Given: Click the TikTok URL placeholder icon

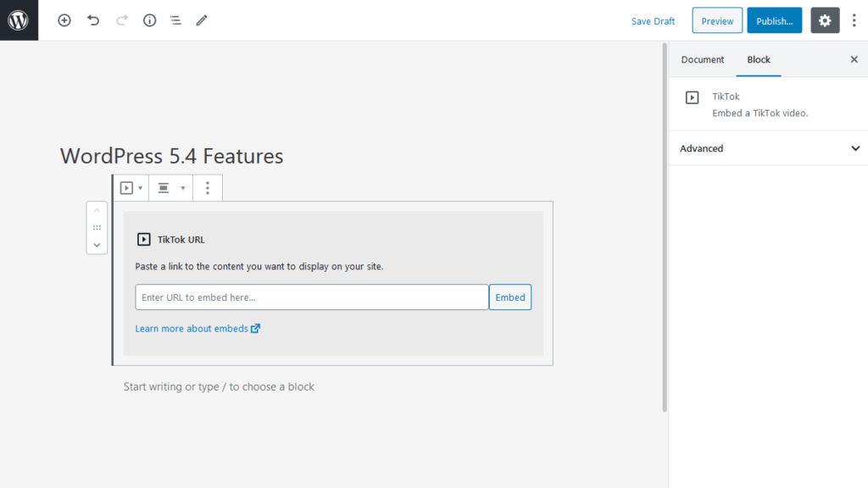Looking at the screenshot, I should tap(143, 239).
